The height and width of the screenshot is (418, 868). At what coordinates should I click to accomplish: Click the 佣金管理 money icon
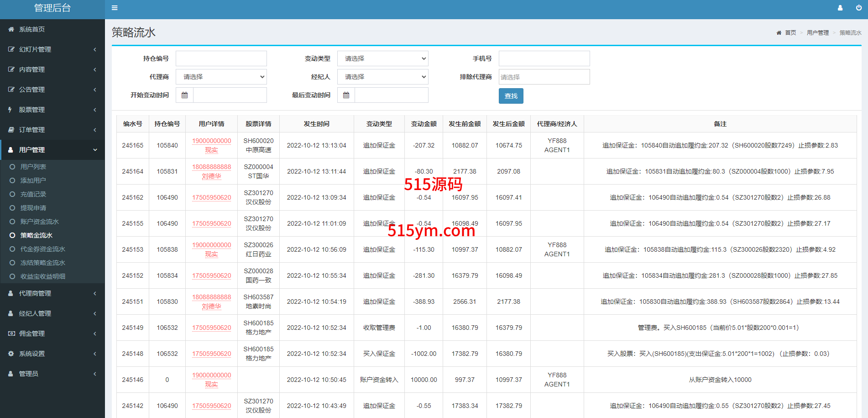11,333
